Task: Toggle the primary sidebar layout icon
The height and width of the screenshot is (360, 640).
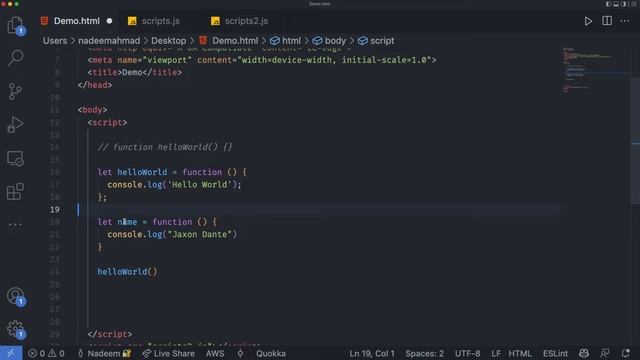Action: (609, 4)
